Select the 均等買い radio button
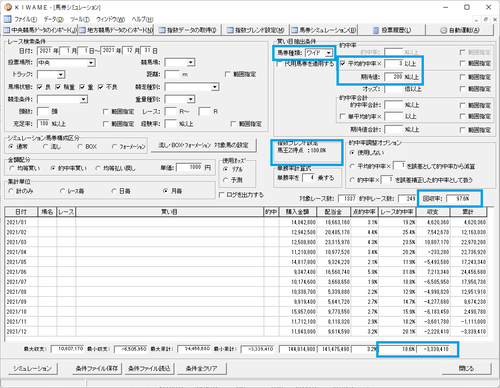This screenshot has width=500, height=388. (12, 168)
